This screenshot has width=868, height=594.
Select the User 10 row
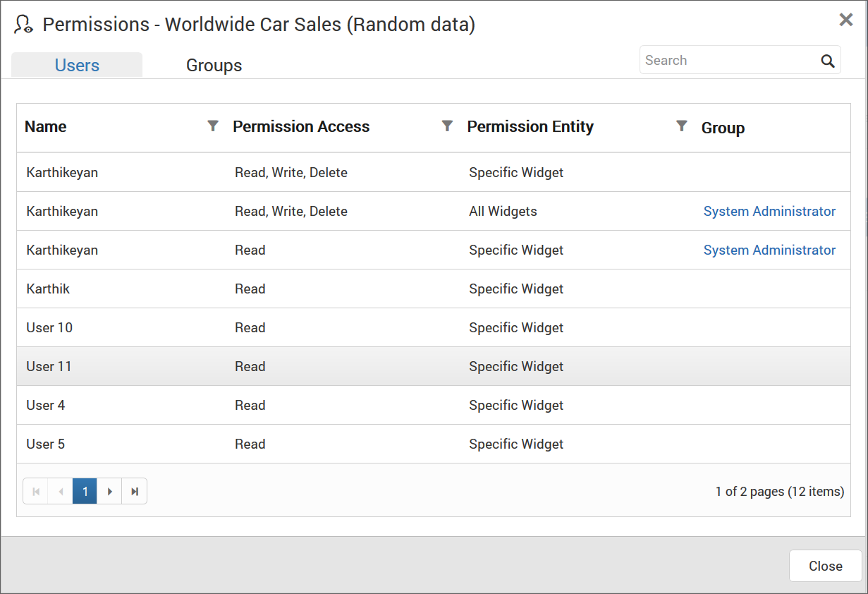(x=434, y=327)
